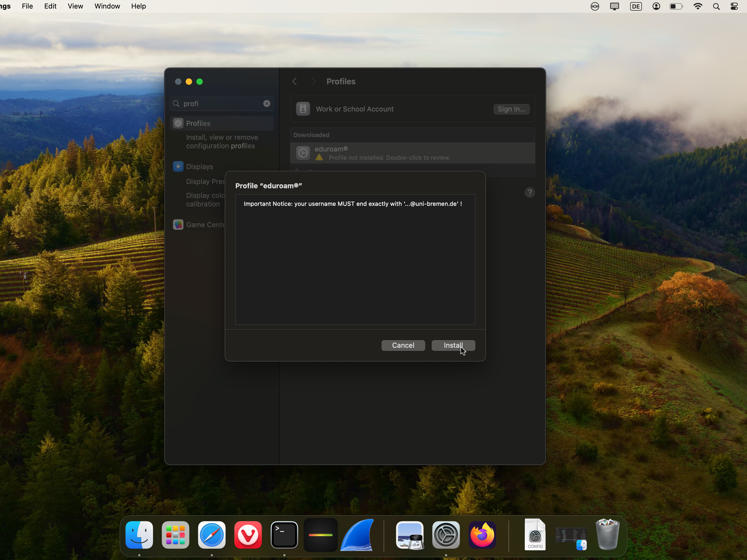Click the Install button in profile dialog
747x560 pixels.
pyautogui.click(x=453, y=345)
